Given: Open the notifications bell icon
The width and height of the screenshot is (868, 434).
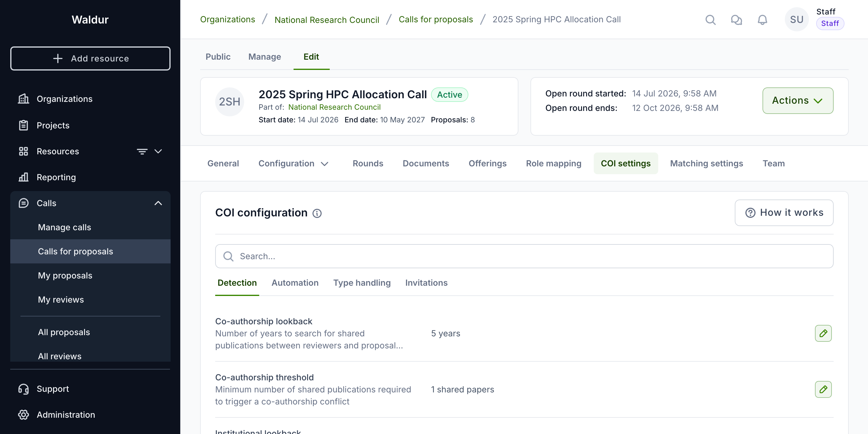Looking at the screenshot, I should pos(762,20).
